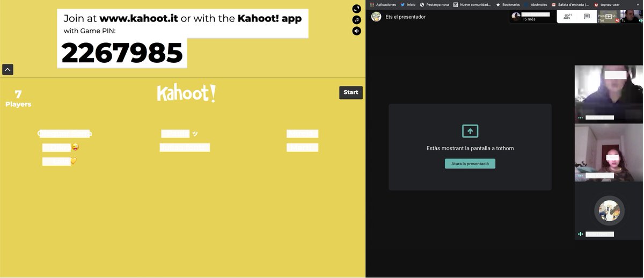
Task: Open options dots on top video tile
Action: [x=580, y=118]
